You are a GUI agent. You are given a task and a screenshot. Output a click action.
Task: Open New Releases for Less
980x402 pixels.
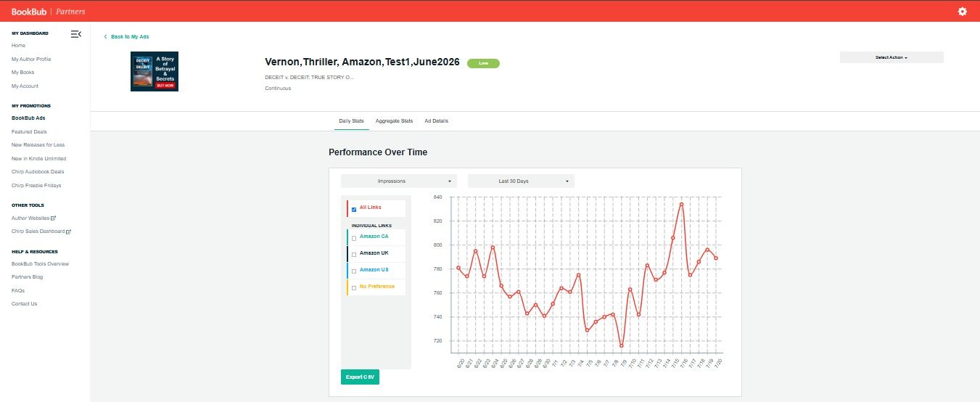38,144
